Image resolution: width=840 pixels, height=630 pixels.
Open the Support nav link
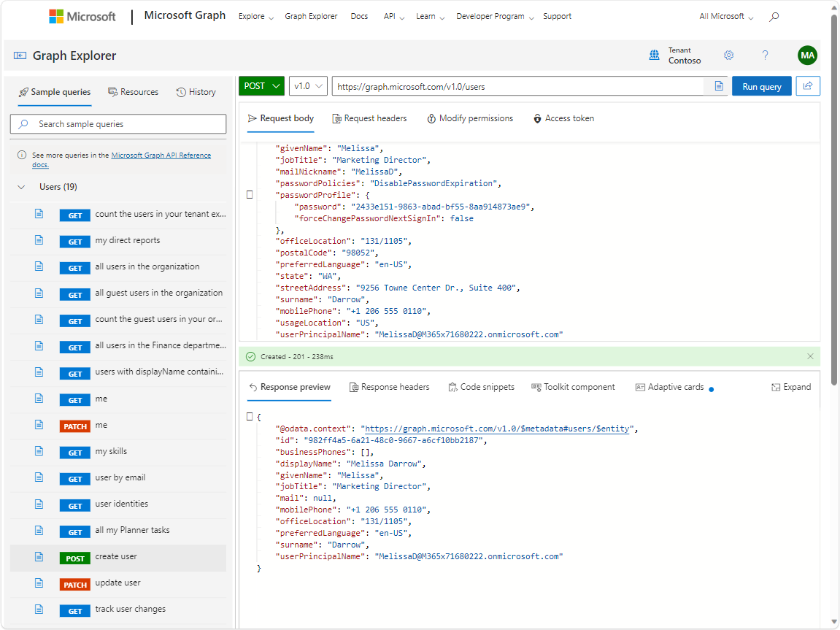point(557,17)
